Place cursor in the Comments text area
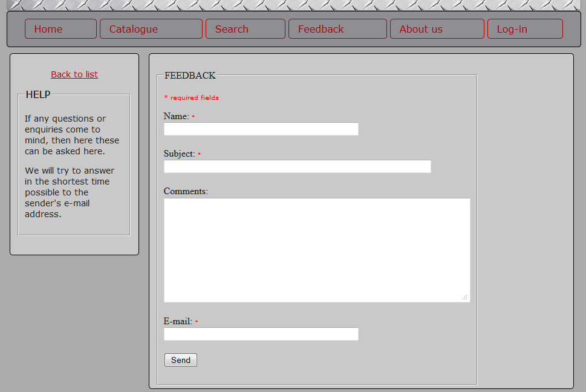The image size is (586, 392). (x=316, y=250)
